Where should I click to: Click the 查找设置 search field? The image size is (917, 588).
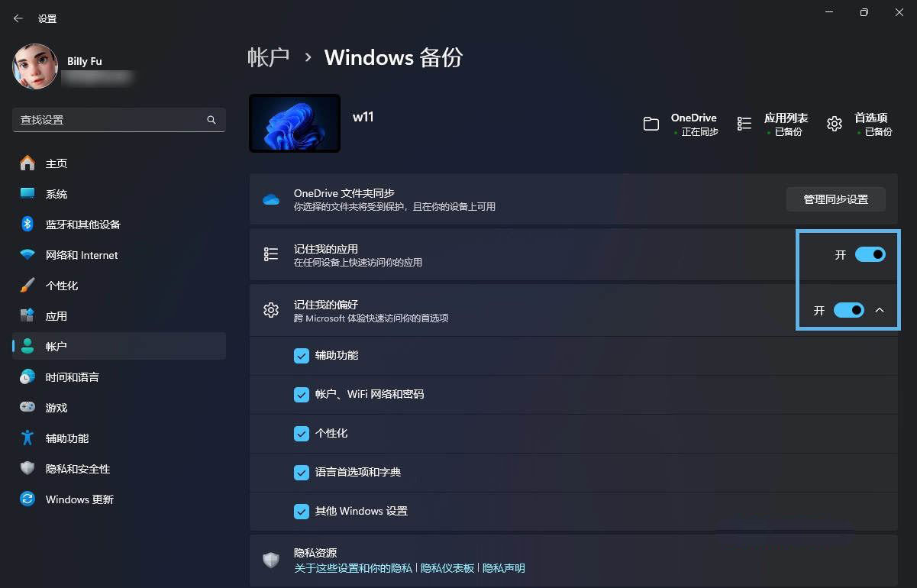(x=107, y=120)
